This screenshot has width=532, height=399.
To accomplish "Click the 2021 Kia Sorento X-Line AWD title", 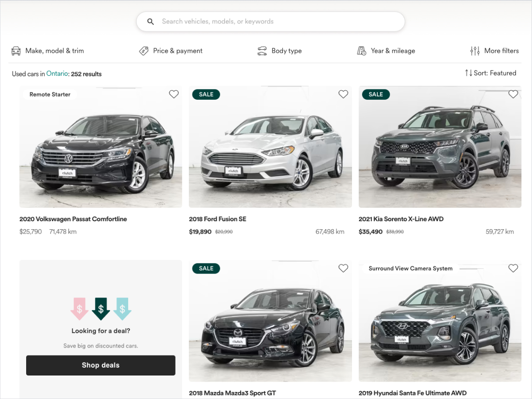I will [x=401, y=219].
